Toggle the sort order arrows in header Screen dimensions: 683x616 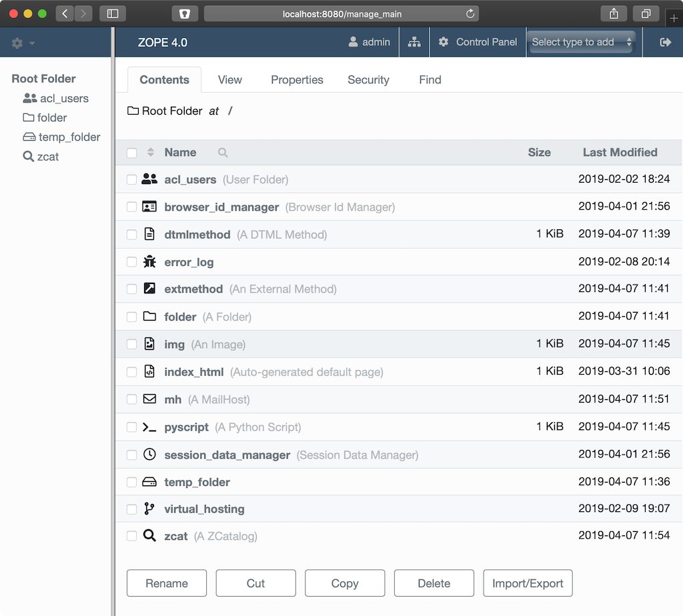(151, 152)
